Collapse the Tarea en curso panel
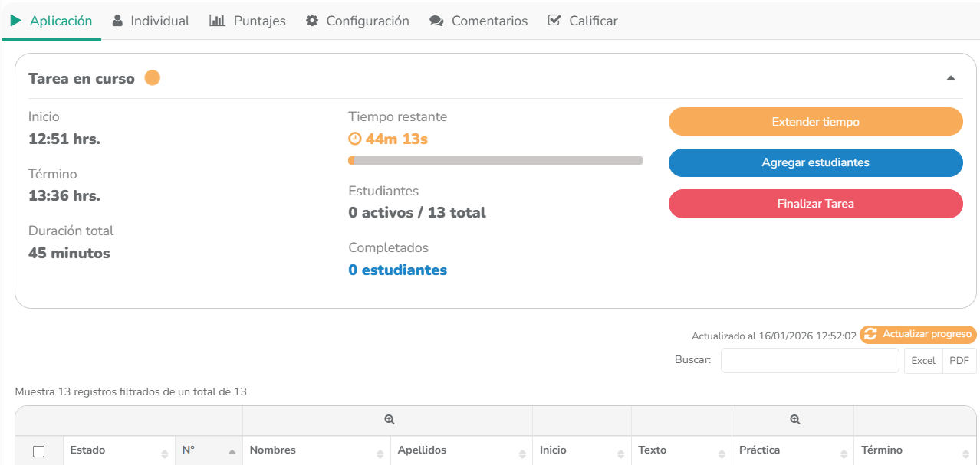The width and height of the screenshot is (980, 465). (951, 78)
